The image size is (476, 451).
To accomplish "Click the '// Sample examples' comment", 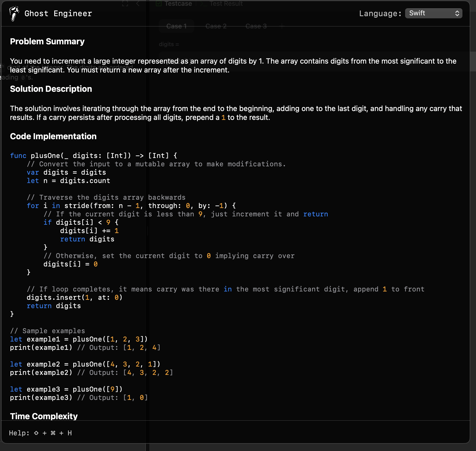I will pyautogui.click(x=47, y=331).
